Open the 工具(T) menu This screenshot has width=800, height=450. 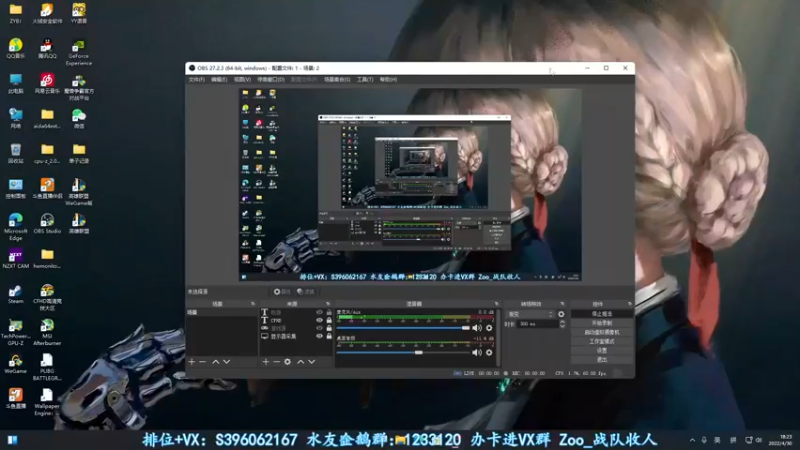point(365,80)
